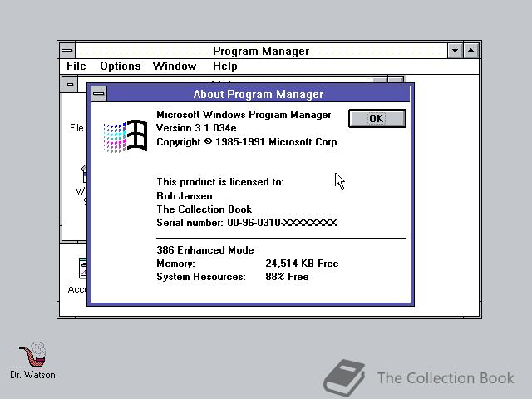Click the 'This product is licensed to:' line
Viewport: 532px width, 399px height.
coord(220,182)
